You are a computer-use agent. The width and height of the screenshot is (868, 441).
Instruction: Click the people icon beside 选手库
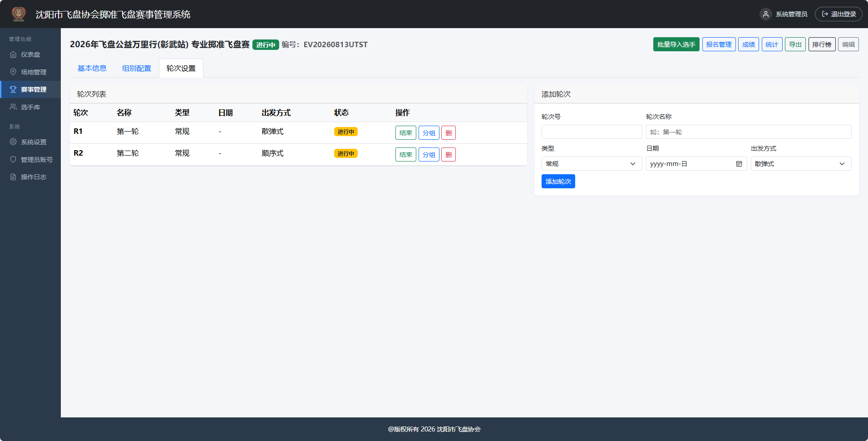[13, 107]
